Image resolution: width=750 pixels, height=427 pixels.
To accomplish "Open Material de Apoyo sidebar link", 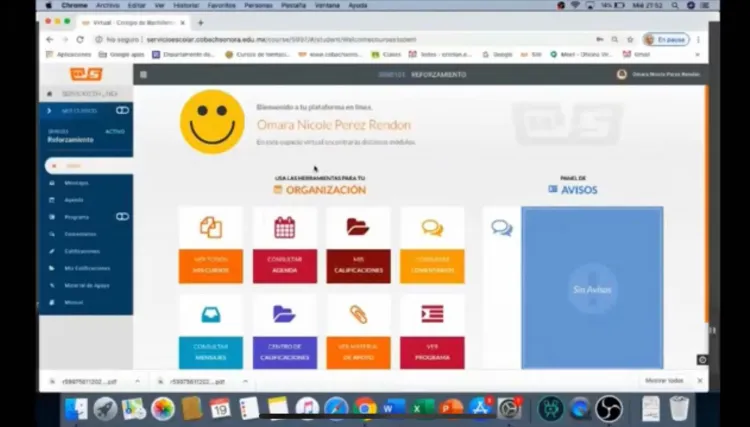I will (x=87, y=285).
